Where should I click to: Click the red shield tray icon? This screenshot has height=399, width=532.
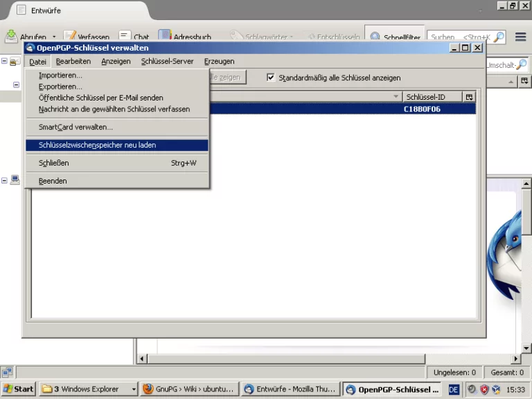484,389
